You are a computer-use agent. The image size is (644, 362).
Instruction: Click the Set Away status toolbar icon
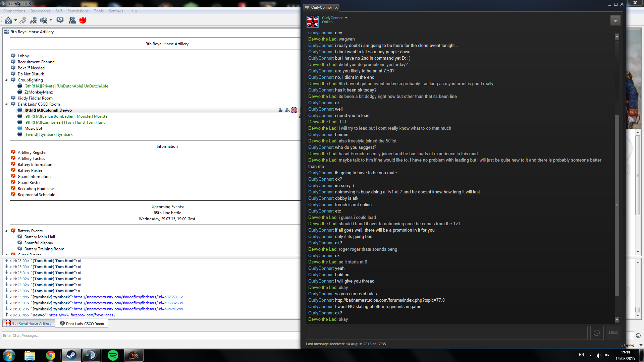[x=8, y=20]
